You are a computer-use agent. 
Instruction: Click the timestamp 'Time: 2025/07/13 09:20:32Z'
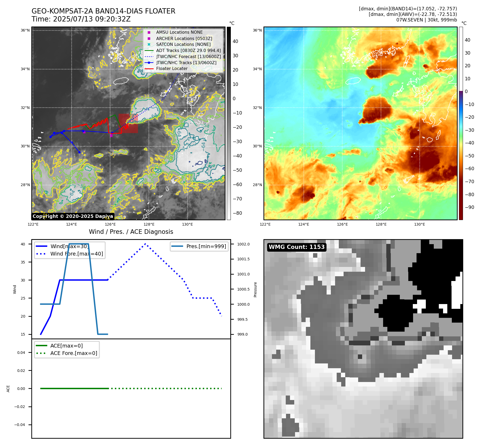(81, 19)
